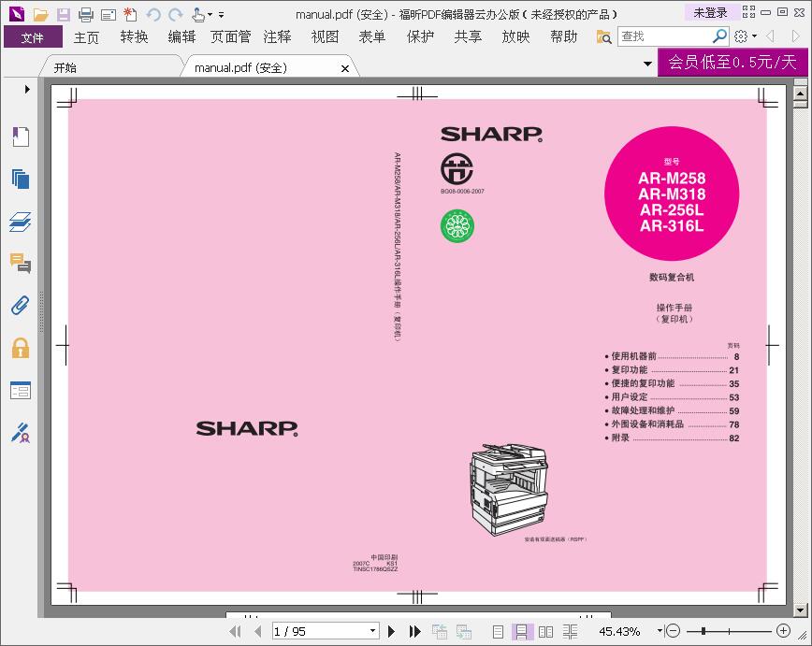Click the zoom slider handle
Image resolution: width=812 pixels, height=646 pixels.
point(703,631)
